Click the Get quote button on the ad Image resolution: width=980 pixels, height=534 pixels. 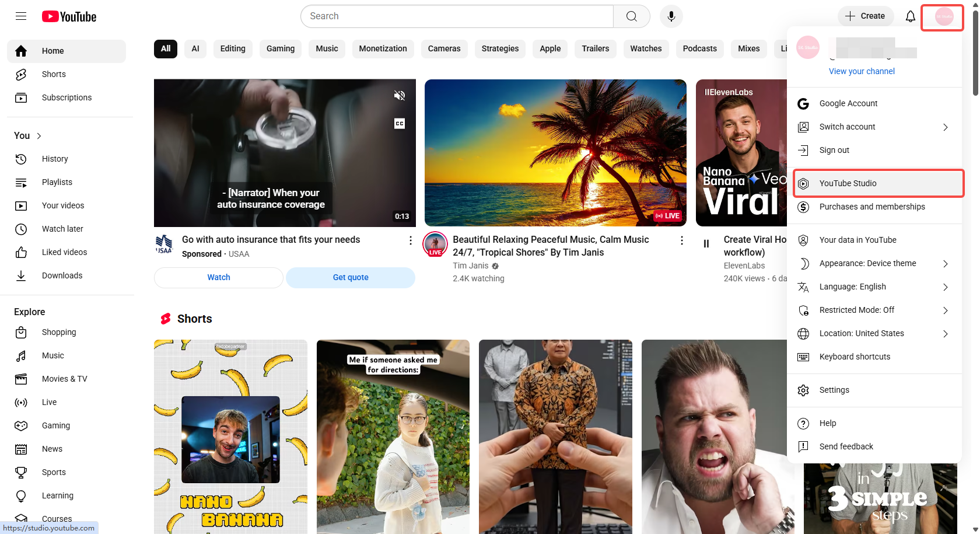click(x=350, y=277)
